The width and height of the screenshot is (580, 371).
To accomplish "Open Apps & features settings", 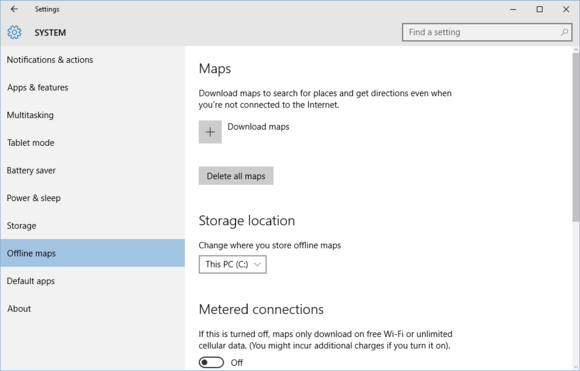I will click(92, 87).
